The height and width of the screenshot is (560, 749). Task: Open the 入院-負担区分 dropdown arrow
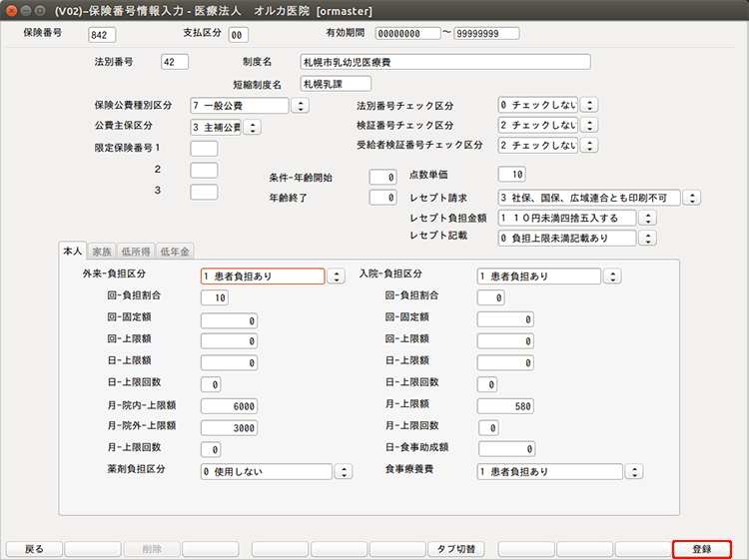[x=613, y=276]
